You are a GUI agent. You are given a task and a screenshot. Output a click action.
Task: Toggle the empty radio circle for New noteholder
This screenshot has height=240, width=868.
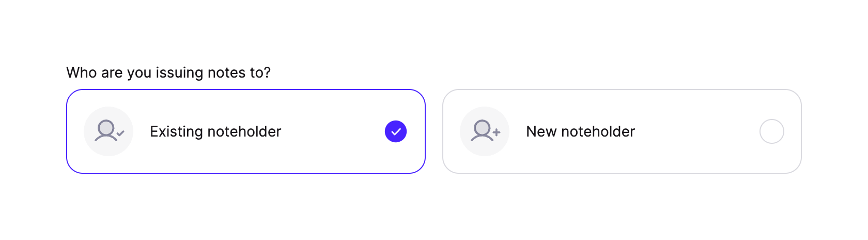point(771,131)
